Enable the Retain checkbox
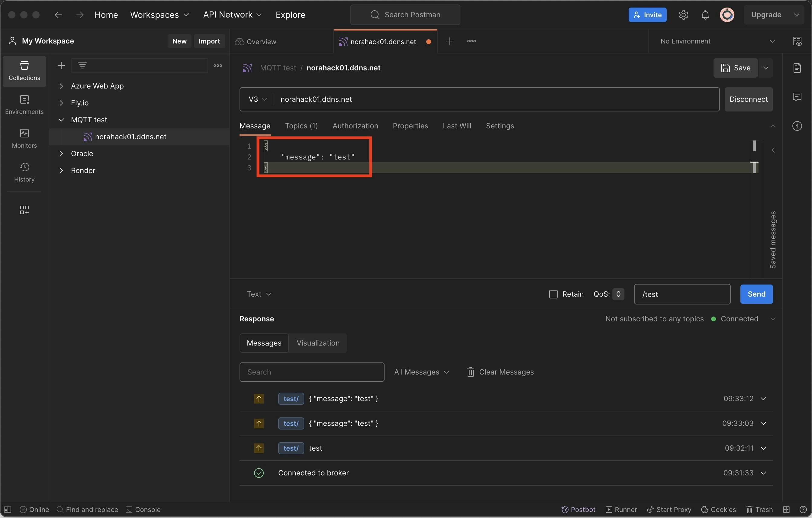Screen dimensions: 812x518 coord(553,294)
